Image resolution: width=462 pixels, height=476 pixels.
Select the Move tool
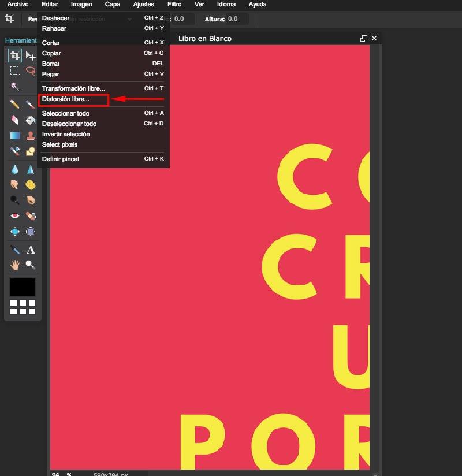click(x=31, y=55)
